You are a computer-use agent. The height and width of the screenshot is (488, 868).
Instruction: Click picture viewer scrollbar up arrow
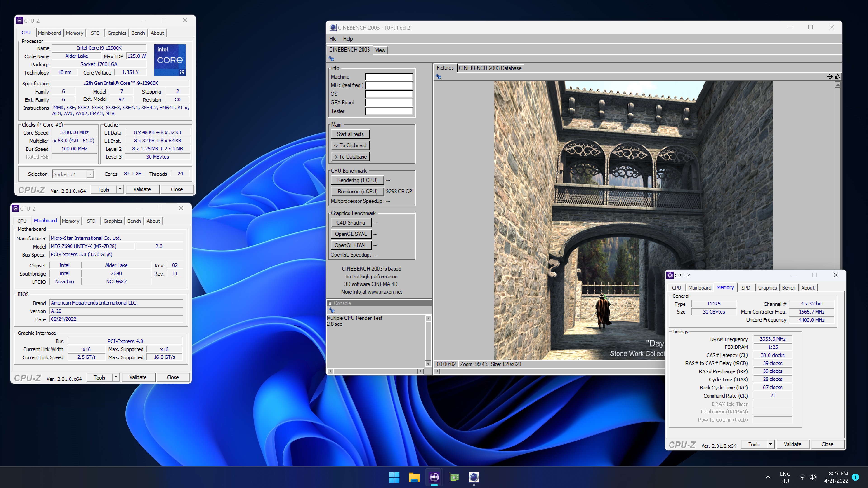point(838,85)
